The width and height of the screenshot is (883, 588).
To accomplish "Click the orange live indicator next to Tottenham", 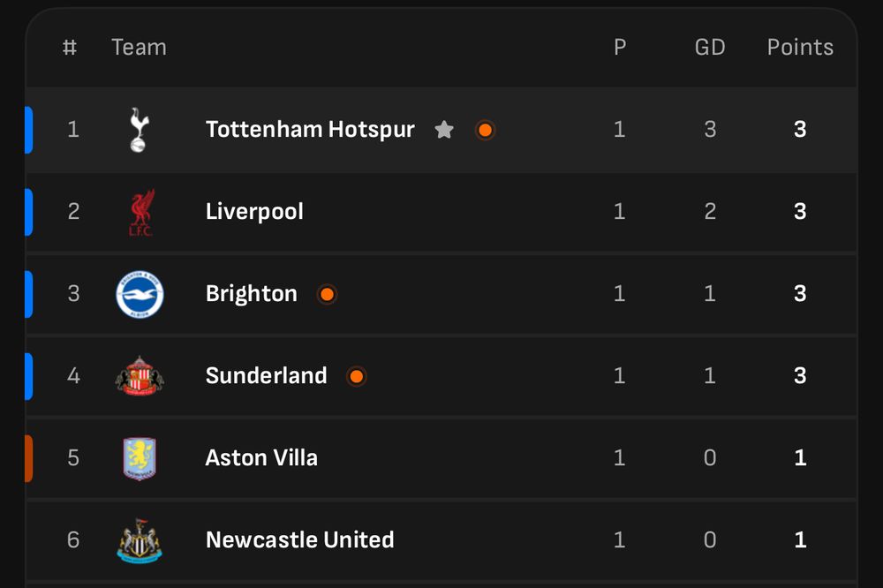I will [485, 130].
